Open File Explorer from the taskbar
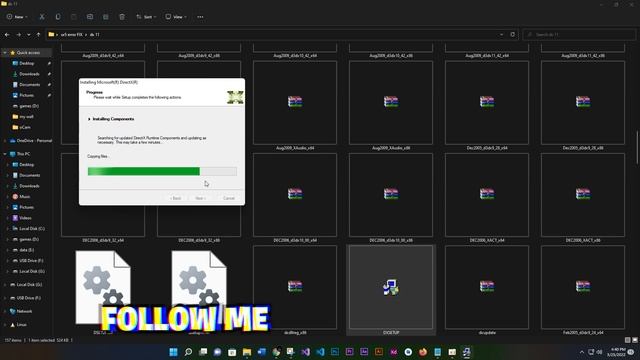 tap(247, 352)
